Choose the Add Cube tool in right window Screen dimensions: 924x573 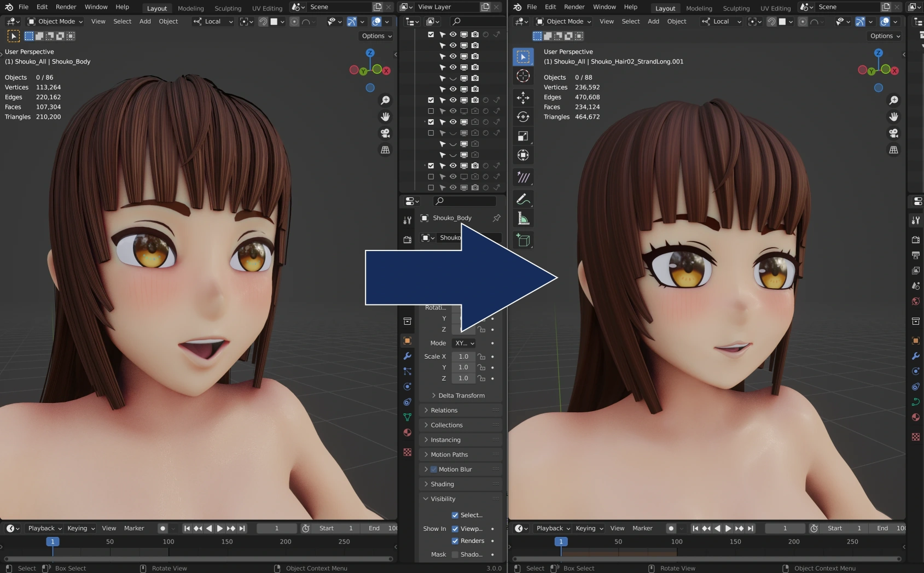point(523,240)
